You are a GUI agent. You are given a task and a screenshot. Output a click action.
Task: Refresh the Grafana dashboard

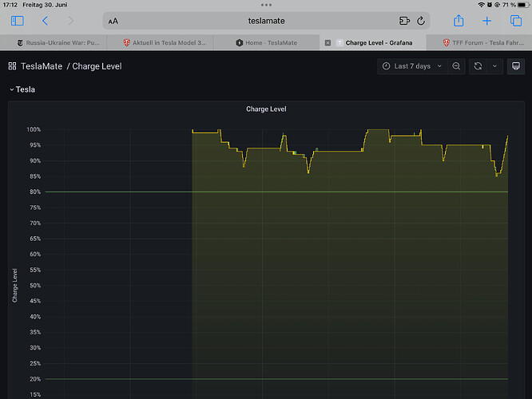tap(478, 66)
